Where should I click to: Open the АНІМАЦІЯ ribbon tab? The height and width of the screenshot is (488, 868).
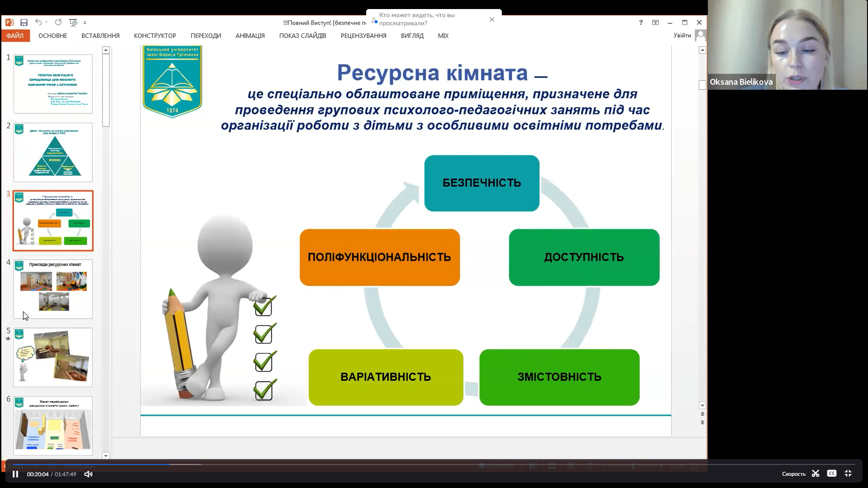point(249,35)
